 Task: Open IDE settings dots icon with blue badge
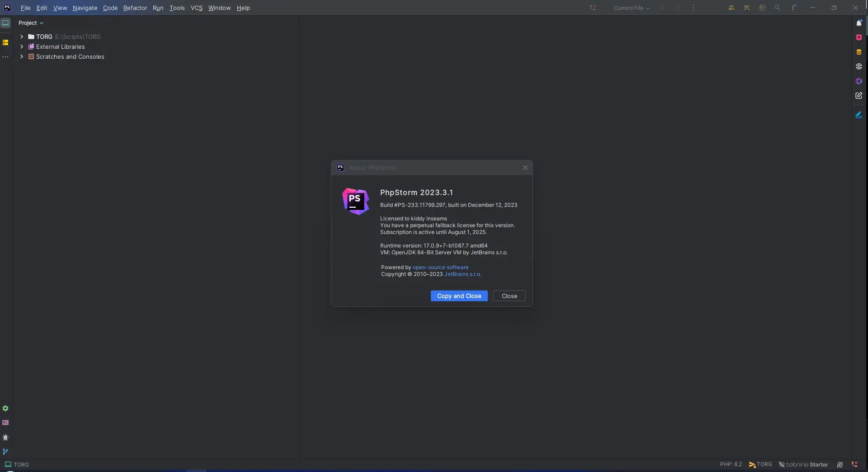[794, 8]
